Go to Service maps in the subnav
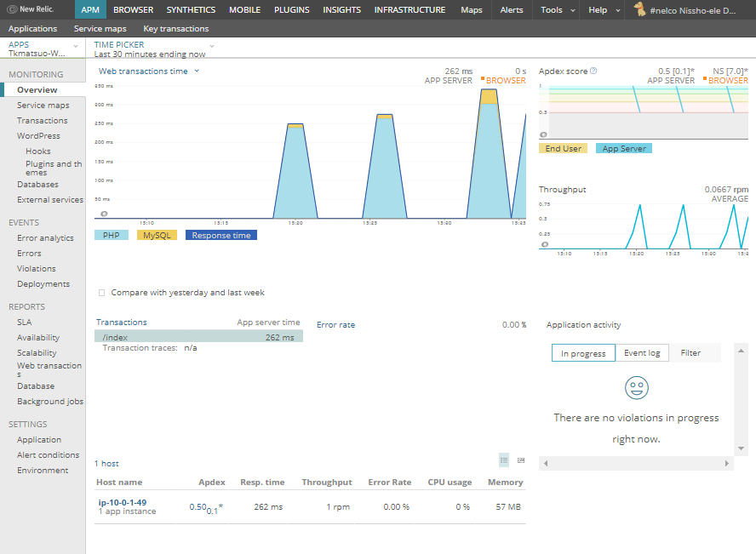The width and height of the screenshot is (756, 554). click(x=100, y=28)
